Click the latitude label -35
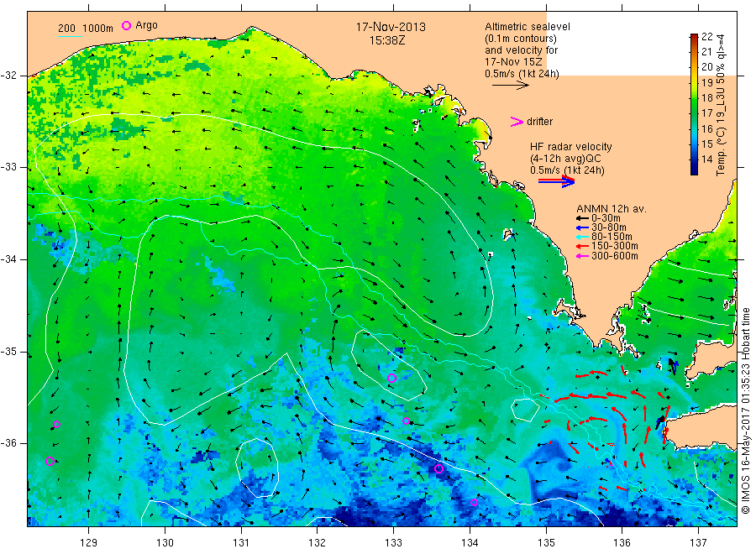The image size is (756, 554). pyautogui.click(x=8, y=352)
